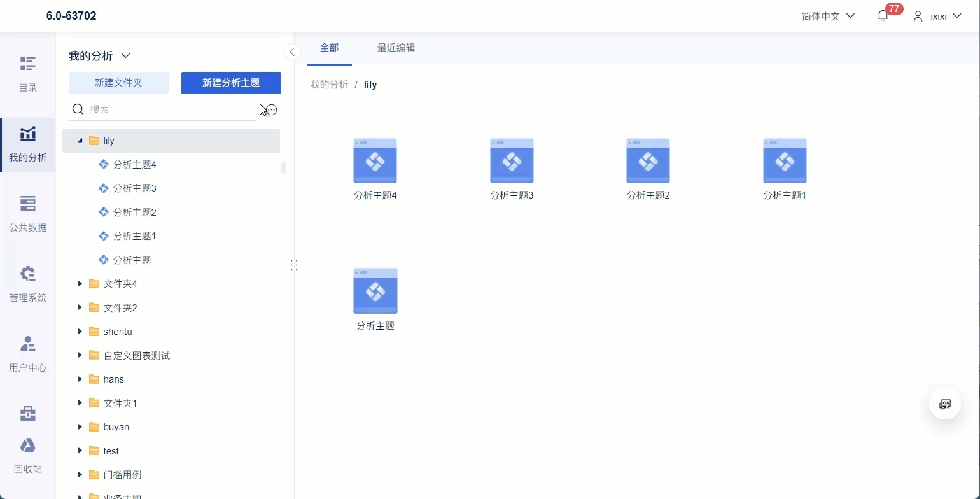Click the 新建文件夹 button
This screenshot has height=499, width=980.
(x=118, y=83)
